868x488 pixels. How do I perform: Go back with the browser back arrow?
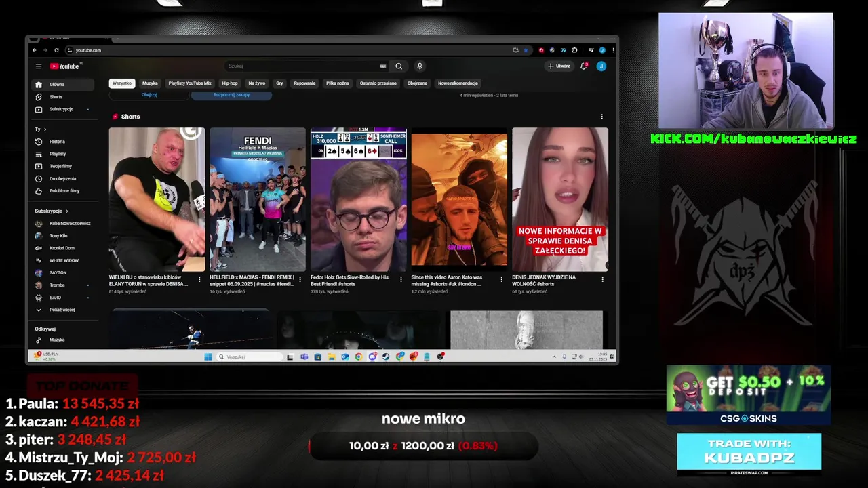pyautogui.click(x=35, y=50)
